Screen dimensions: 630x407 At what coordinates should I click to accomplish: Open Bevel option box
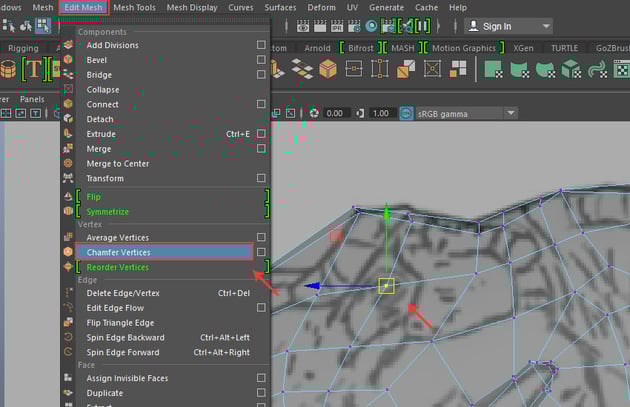[261, 59]
